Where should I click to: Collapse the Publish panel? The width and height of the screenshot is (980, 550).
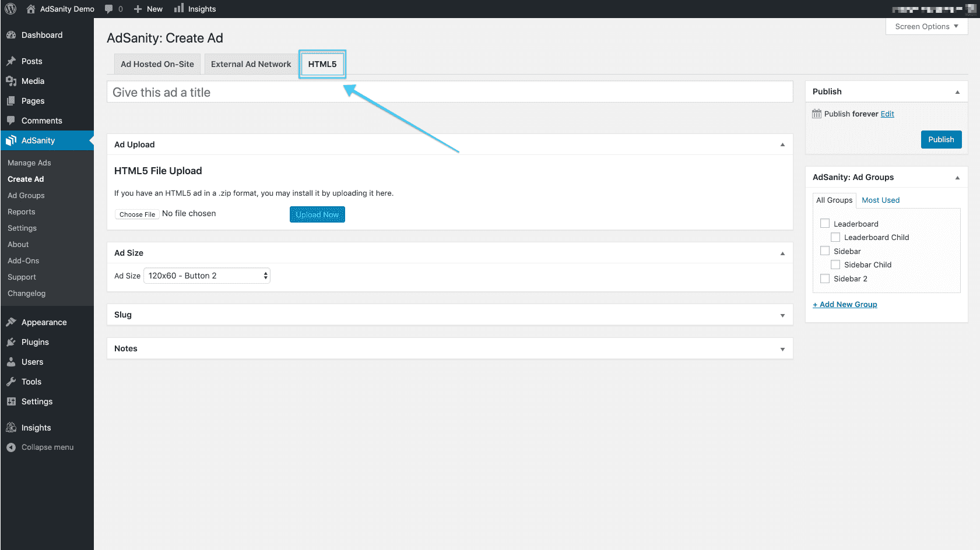tap(957, 92)
